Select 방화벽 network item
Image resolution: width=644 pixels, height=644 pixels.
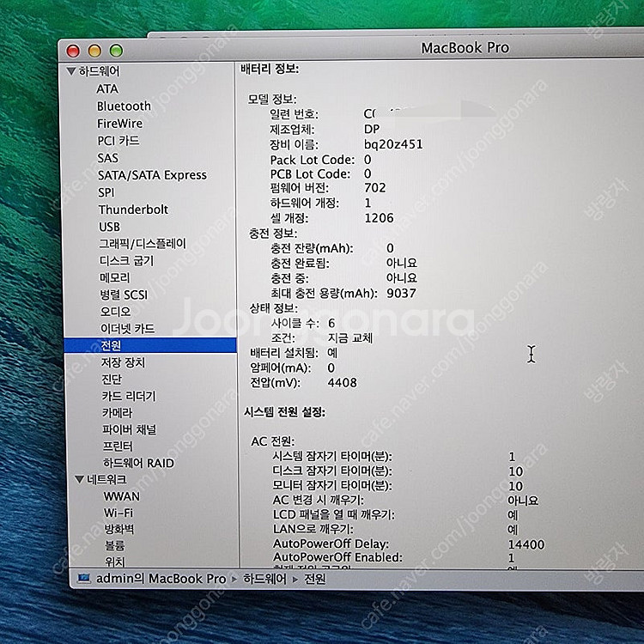pyautogui.click(x=119, y=529)
